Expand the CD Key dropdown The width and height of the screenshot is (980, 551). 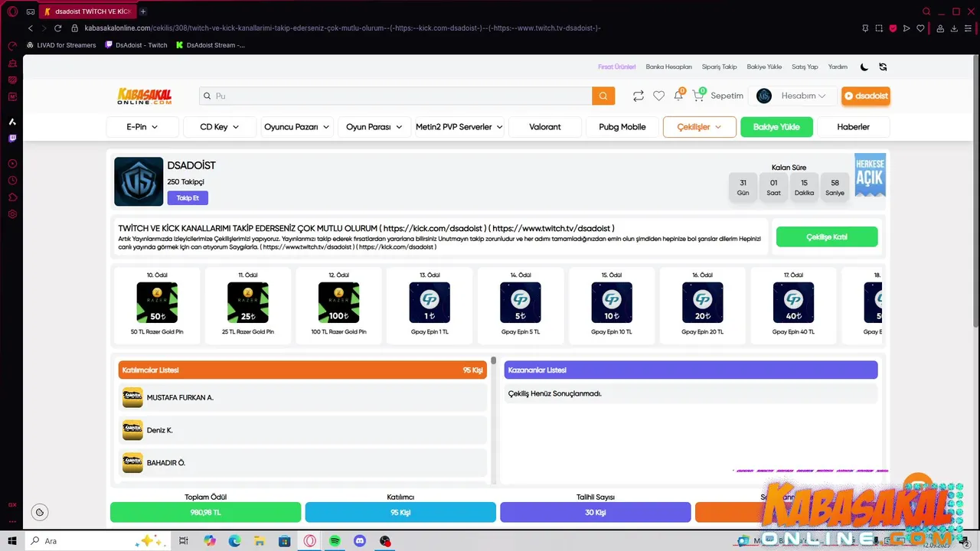coord(220,127)
